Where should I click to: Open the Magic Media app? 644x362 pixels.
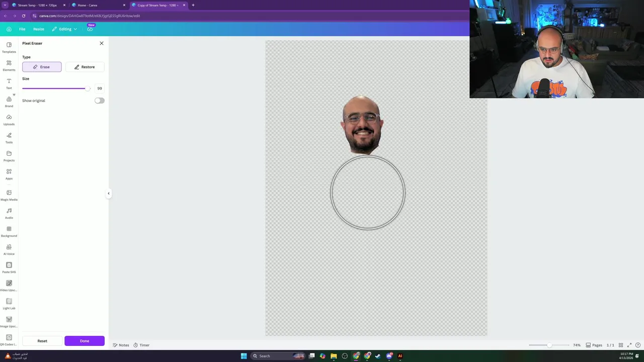coord(9,195)
